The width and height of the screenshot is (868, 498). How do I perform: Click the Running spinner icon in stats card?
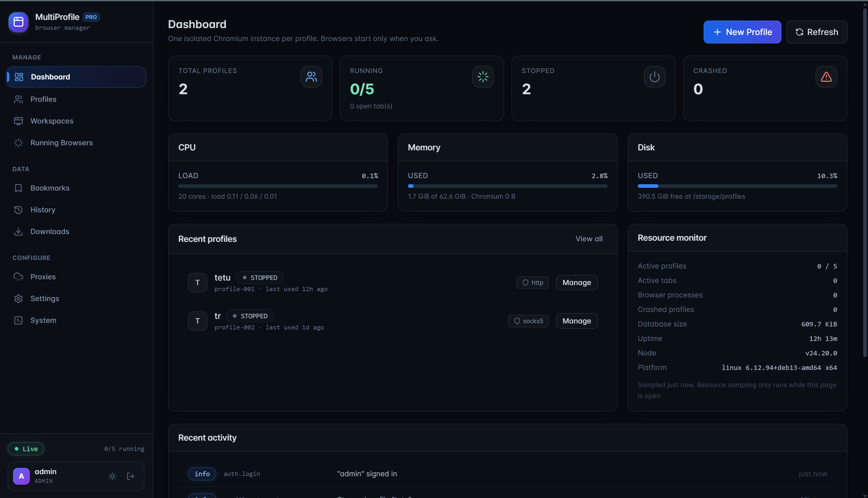click(x=483, y=77)
